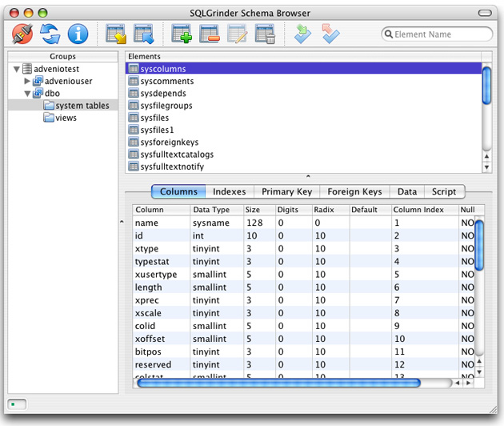Select sysfulltextnotify table

(303, 167)
